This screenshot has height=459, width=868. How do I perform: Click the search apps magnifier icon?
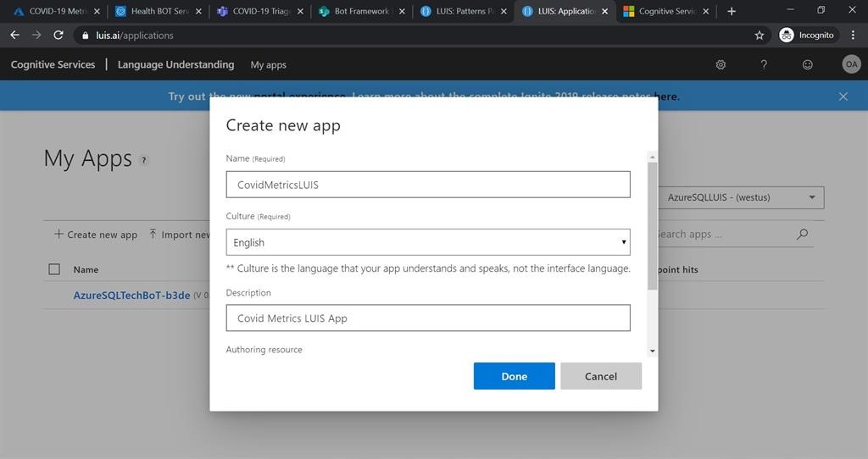pos(802,235)
